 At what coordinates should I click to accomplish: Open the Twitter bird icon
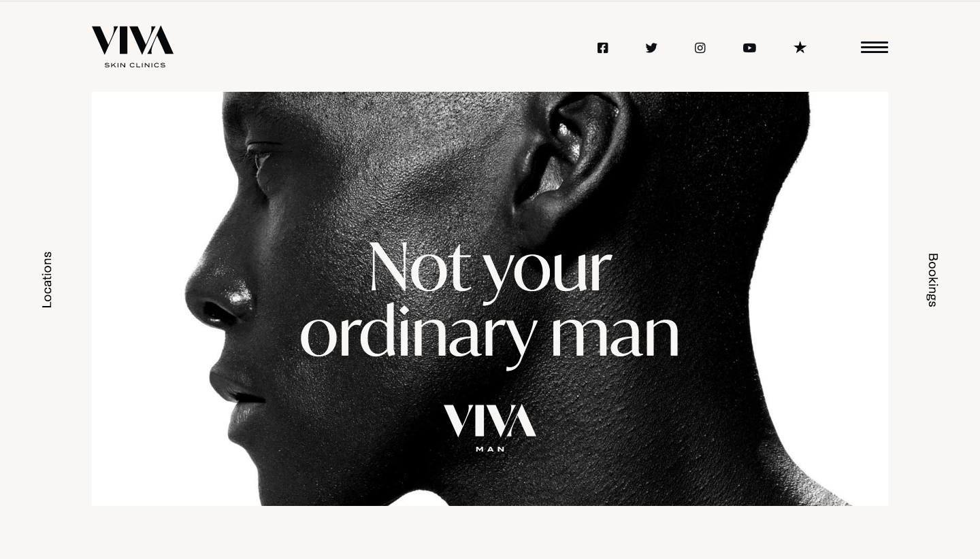(651, 48)
